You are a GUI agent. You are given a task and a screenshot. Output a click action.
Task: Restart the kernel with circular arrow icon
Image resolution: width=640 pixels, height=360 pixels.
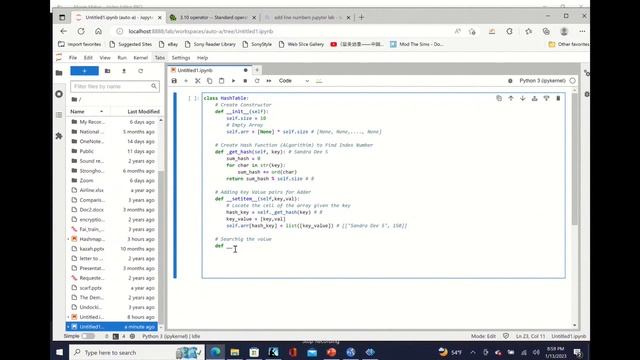tap(257, 81)
